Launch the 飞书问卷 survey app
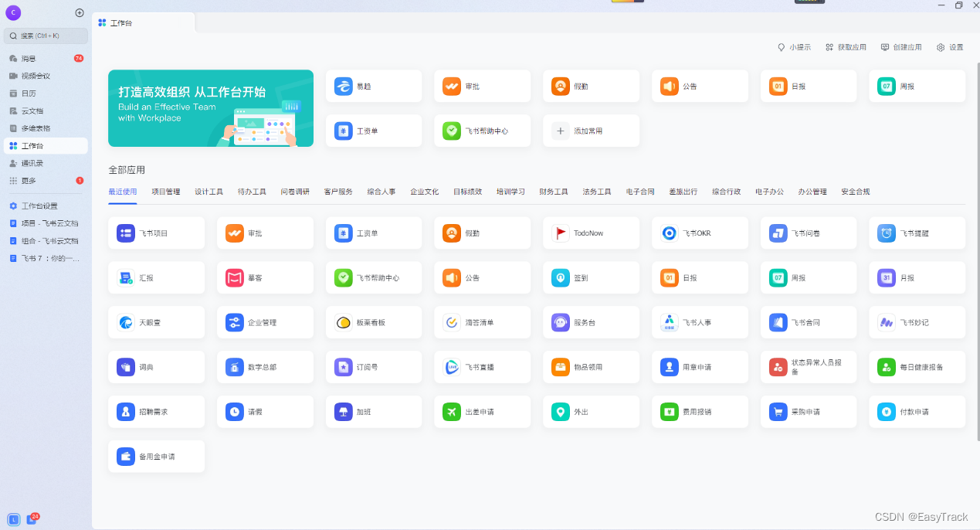 [809, 233]
